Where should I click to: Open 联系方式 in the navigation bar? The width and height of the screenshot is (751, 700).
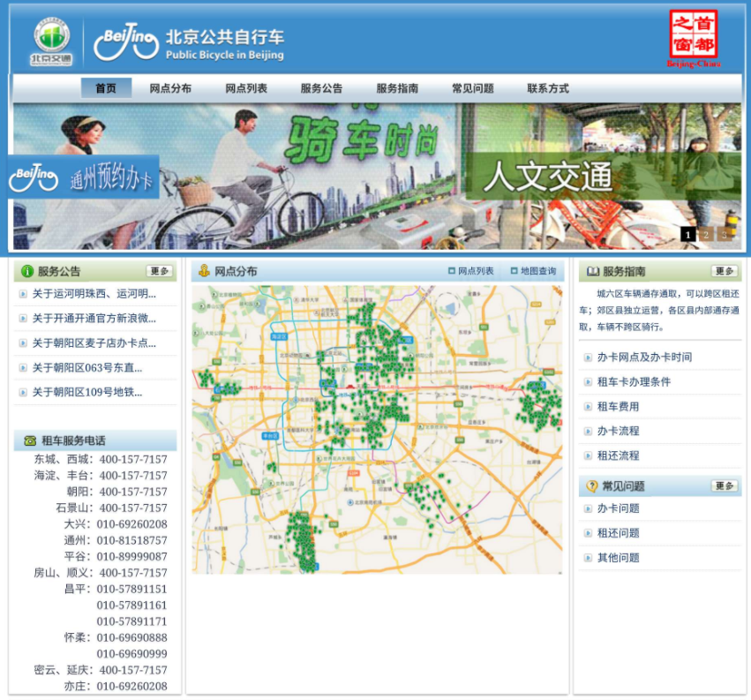tap(548, 88)
